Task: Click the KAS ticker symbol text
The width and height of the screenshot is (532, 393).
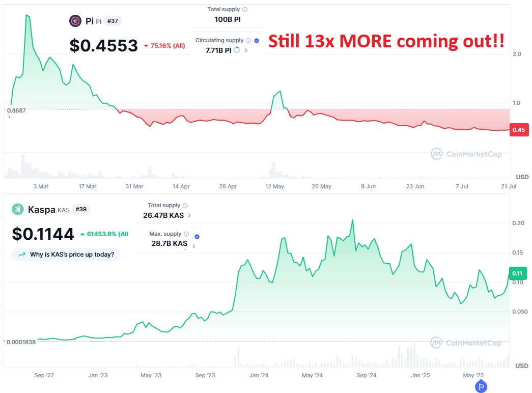Action: click(x=64, y=210)
